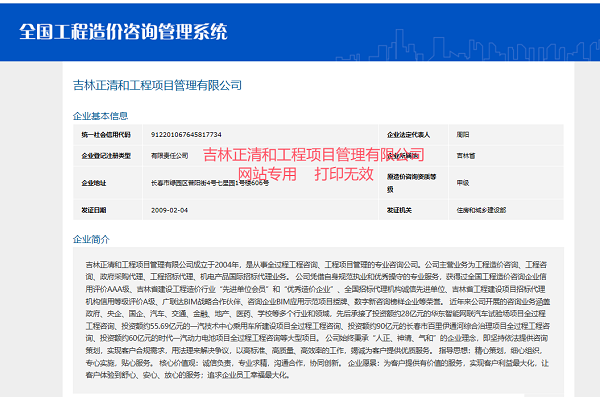Click the company name heading 吉林正清和工程项目管理有限公司
This screenshot has height=397, width=600.
[x=157, y=85]
